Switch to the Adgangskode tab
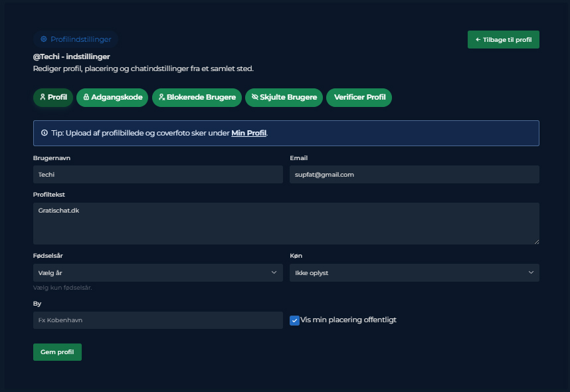570x392 pixels. click(112, 97)
